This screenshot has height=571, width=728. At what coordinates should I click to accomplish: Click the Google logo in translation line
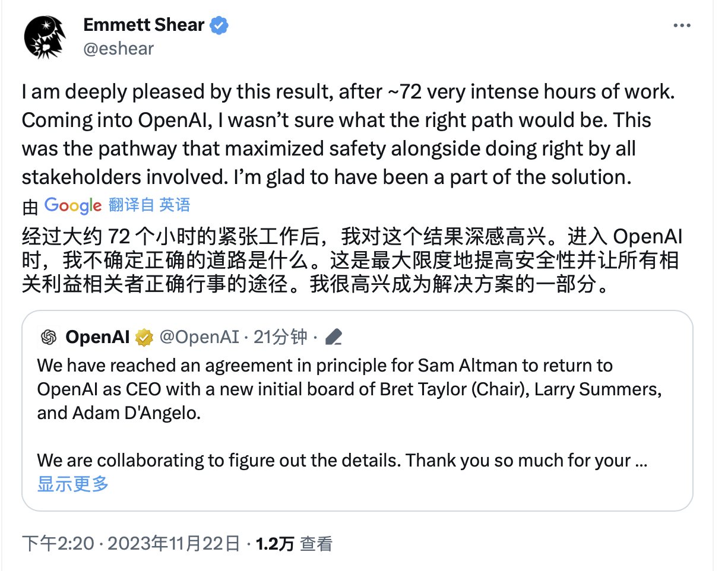(x=73, y=206)
